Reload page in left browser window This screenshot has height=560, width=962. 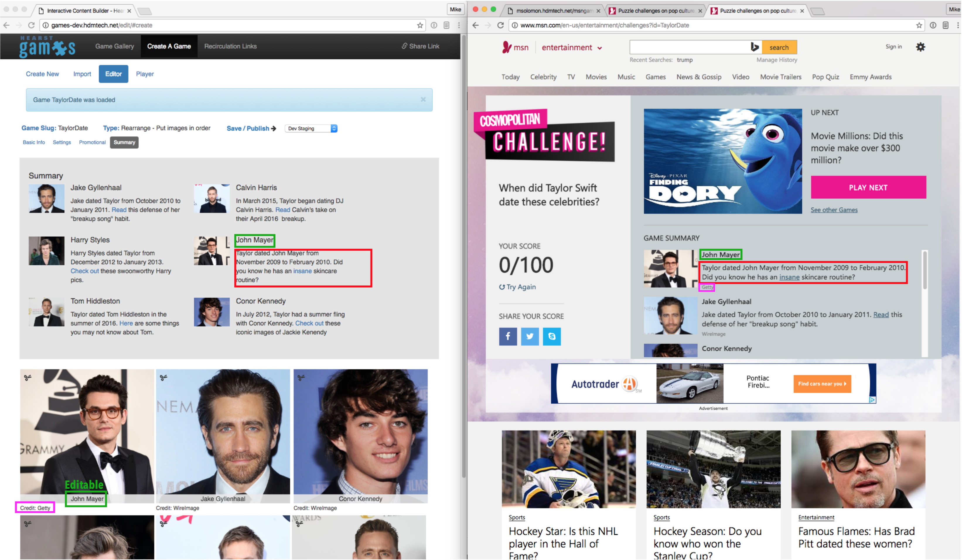32,25
